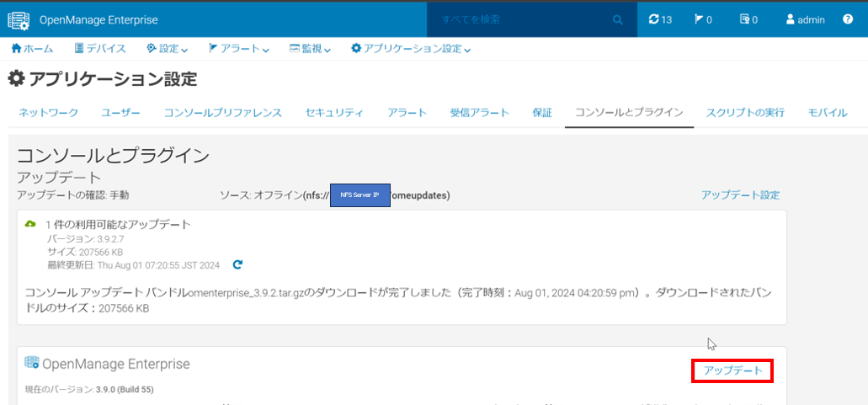Click the アップデート link for OpenManage Enterprise
Viewport: 868px width, 405px height.
tap(733, 370)
